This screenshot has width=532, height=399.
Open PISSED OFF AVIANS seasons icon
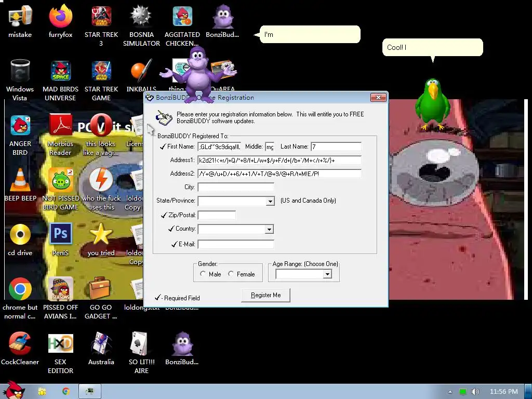pyautogui.click(x=60, y=289)
